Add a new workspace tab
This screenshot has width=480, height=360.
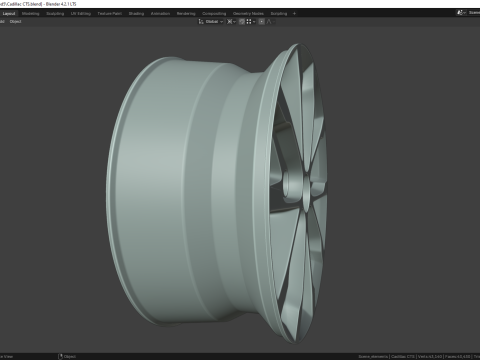pos(294,14)
